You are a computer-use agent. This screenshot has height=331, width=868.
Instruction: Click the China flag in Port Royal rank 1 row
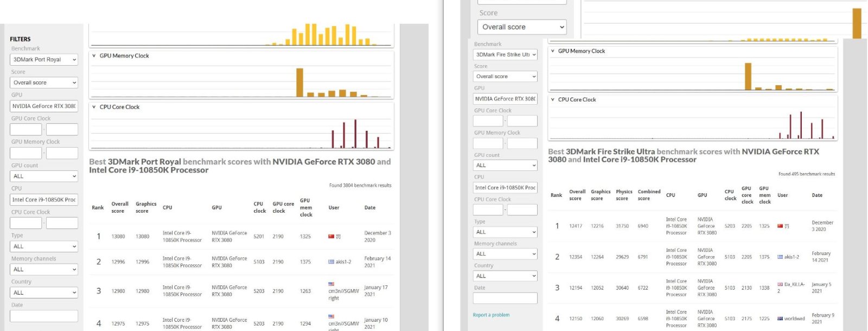click(x=331, y=237)
